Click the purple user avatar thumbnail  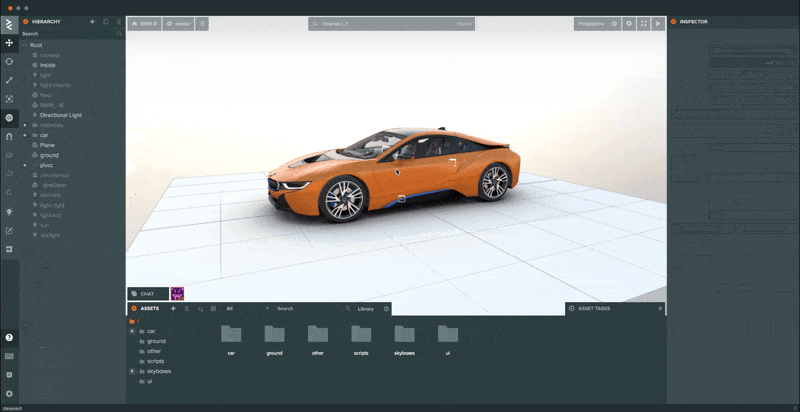177,294
